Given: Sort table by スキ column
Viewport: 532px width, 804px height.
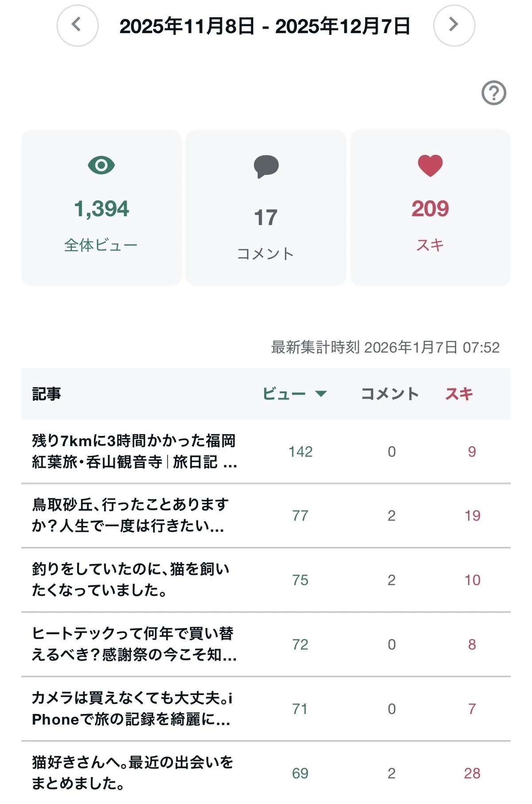Looking at the screenshot, I should pyautogui.click(x=459, y=394).
